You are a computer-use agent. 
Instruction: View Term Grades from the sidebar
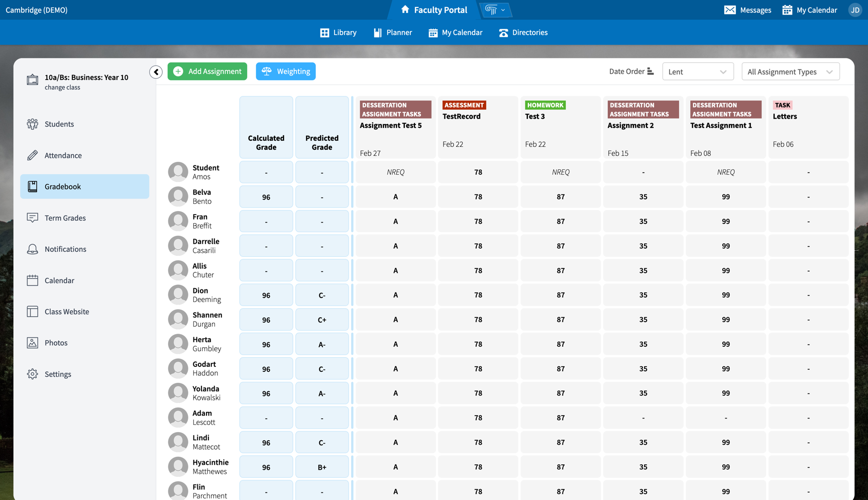65,218
